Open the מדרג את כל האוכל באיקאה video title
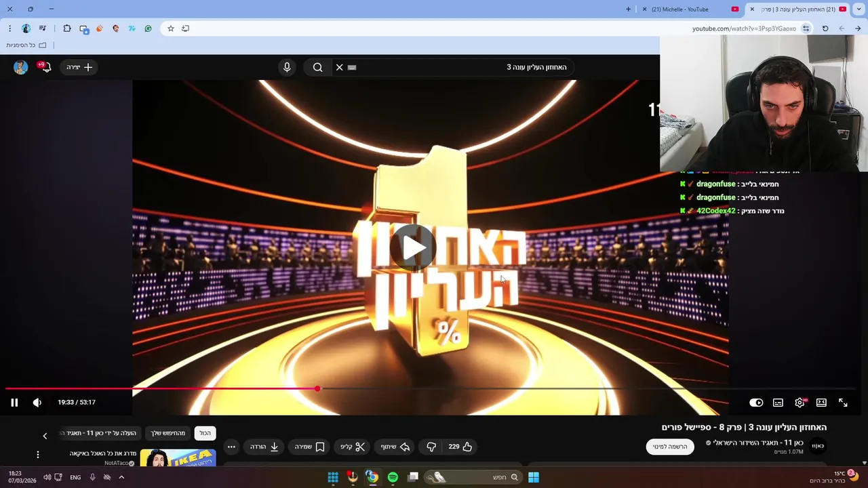This screenshot has width=868, height=488. 103,453
